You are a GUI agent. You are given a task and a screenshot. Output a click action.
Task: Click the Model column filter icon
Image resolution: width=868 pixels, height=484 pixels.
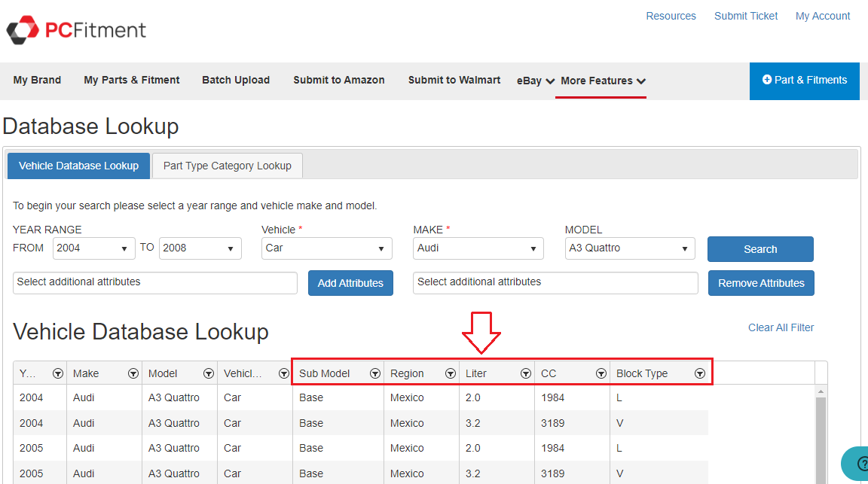[x=209, y=373]
